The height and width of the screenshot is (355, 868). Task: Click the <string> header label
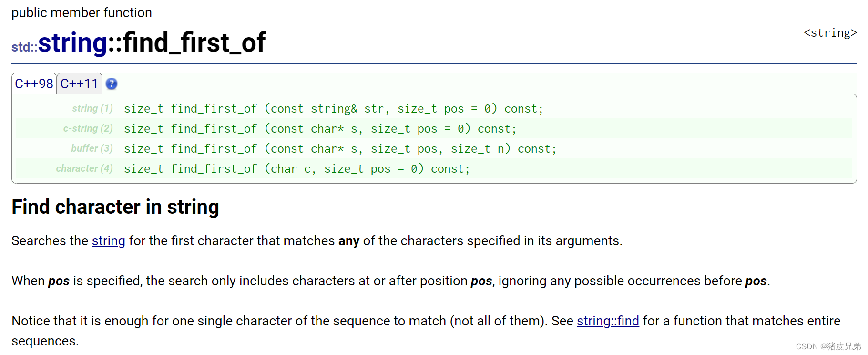[x=830, y=33]
